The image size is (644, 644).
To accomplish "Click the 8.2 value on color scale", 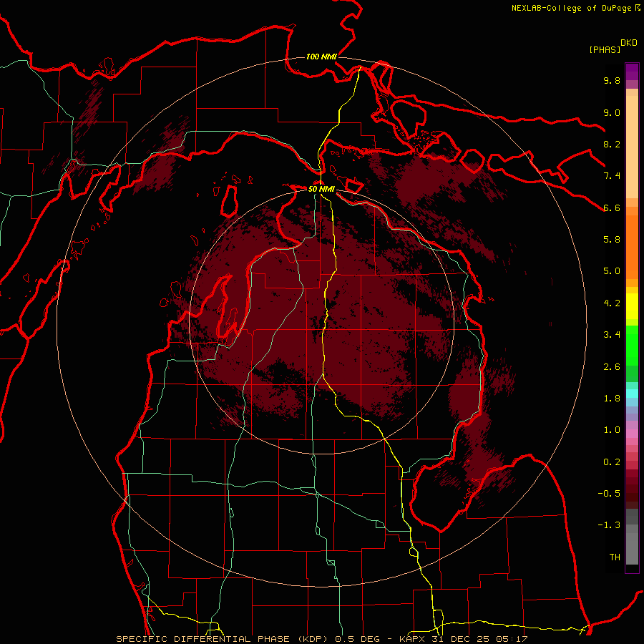I will [612, 144].
